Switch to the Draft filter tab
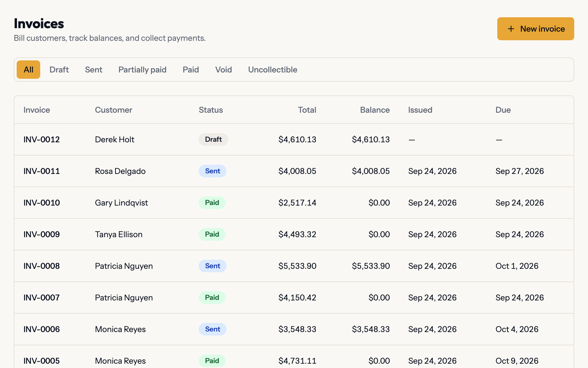The width and height of the screenshot is (588, 368). click(x=59, y=70)
